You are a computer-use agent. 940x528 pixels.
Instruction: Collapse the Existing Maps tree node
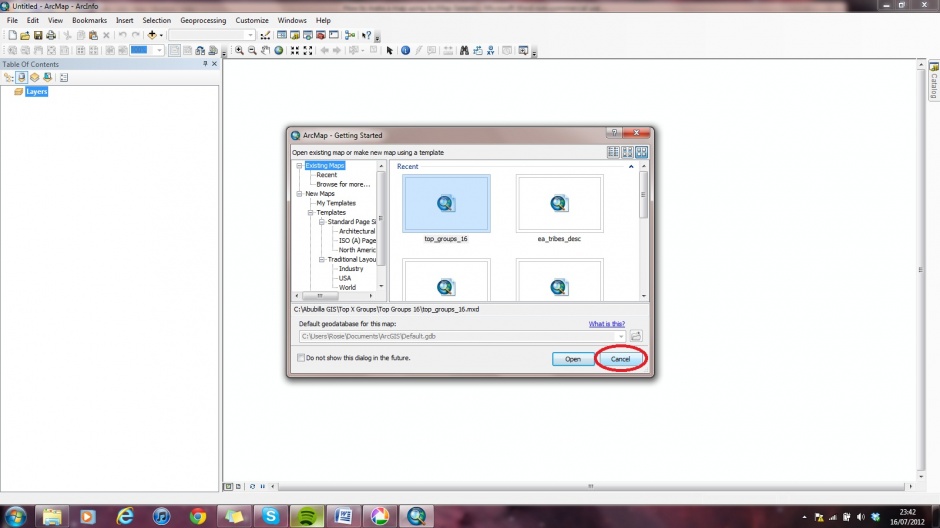(299, 165)
